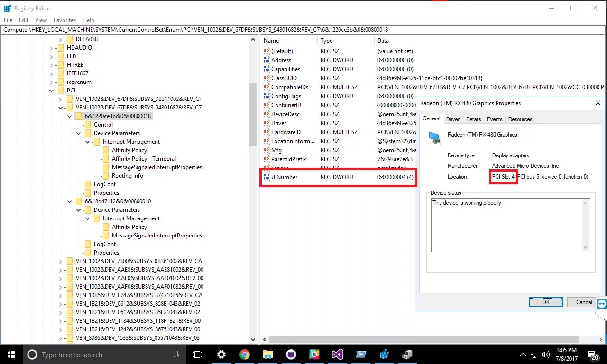Open the Resources tab
Viewport: 607px width, 364px height.
[x=520, y=119]
